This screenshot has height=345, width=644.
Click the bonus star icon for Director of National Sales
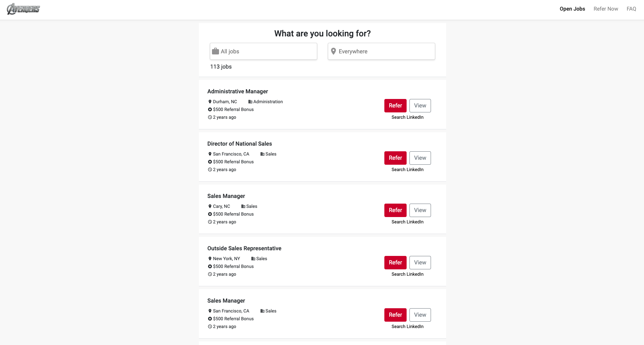210,162
